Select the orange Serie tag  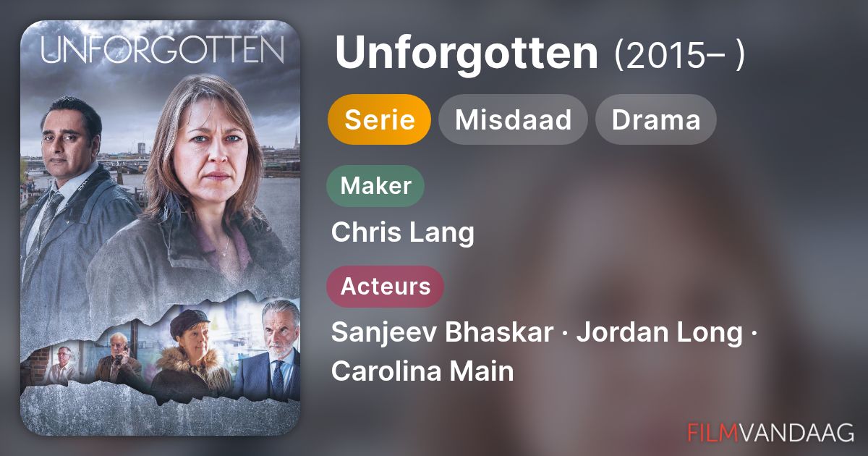380,119
